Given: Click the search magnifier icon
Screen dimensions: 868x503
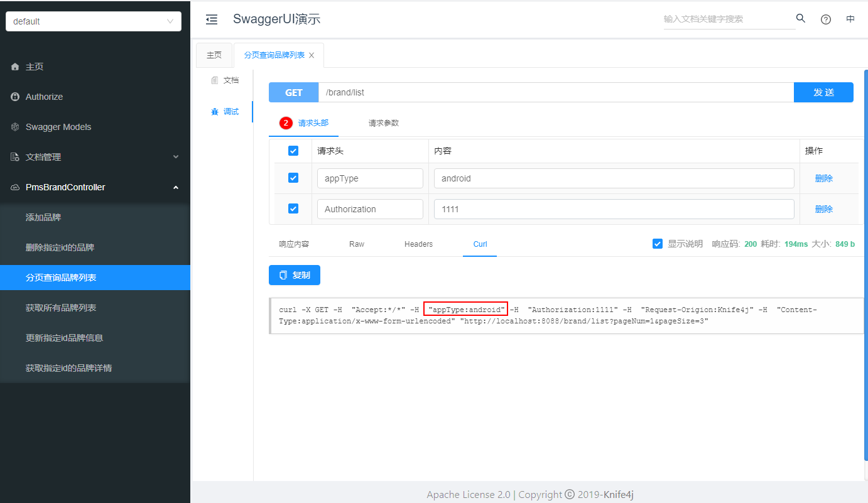Looking at the screenshot, I should (x=801, y=18).
